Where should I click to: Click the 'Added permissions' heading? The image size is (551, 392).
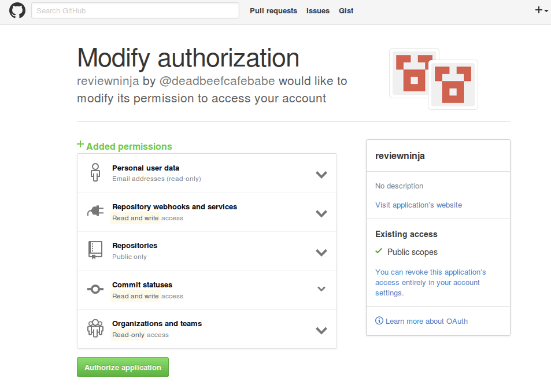pos(130,146)
